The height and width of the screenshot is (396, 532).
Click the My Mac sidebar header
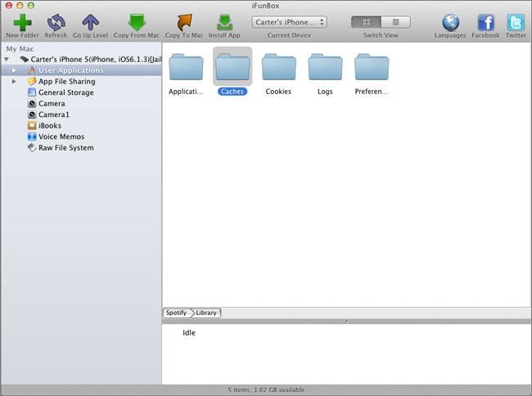coord(20,49)
